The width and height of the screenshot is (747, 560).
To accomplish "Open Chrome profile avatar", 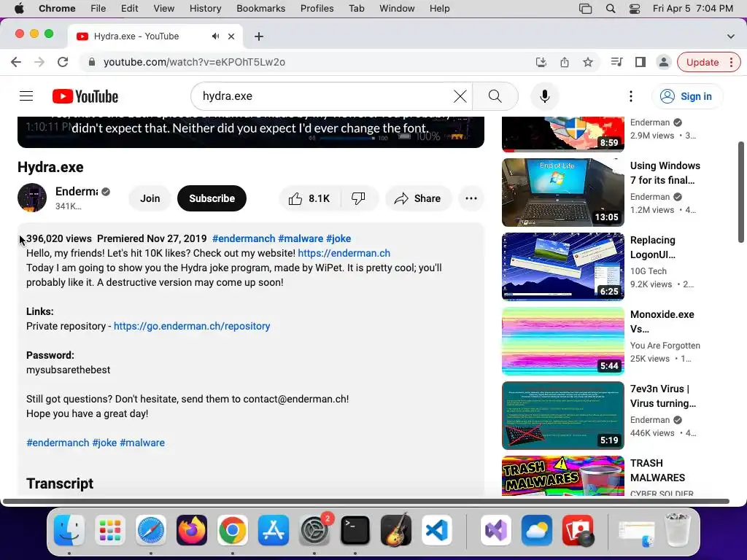I will 663,62.
